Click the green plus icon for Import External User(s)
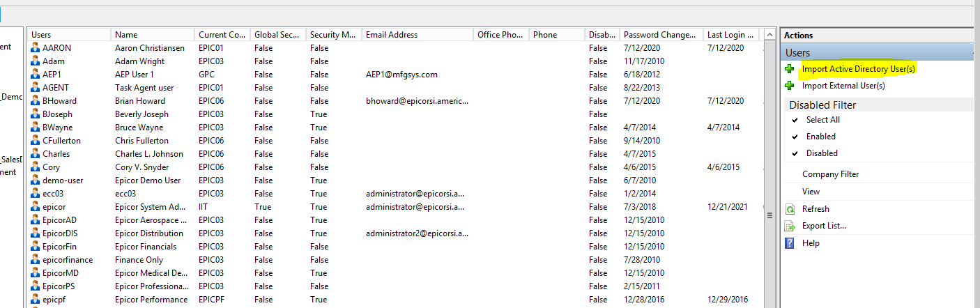This screenshot has height=308, width=980. pyautogui.click(x=790, y=86)
